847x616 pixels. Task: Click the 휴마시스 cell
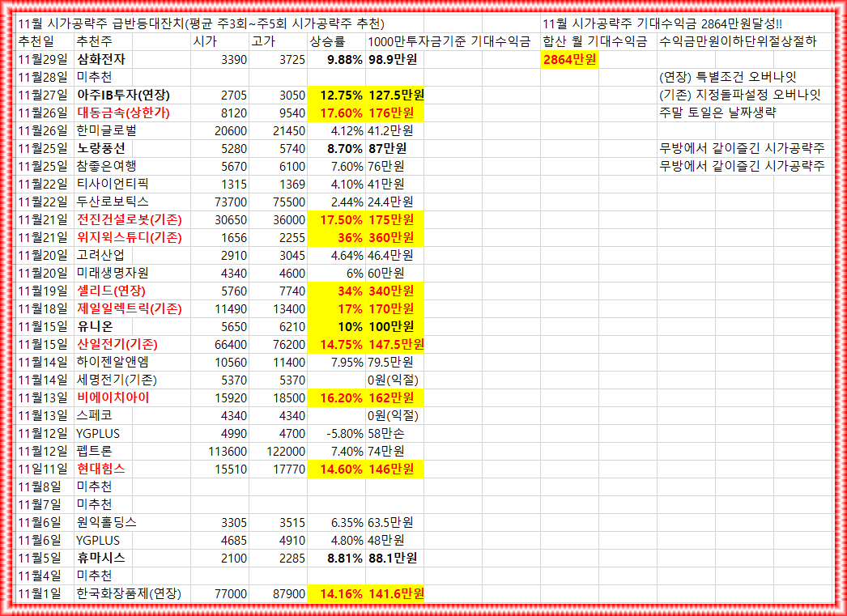tap(103, 558)
